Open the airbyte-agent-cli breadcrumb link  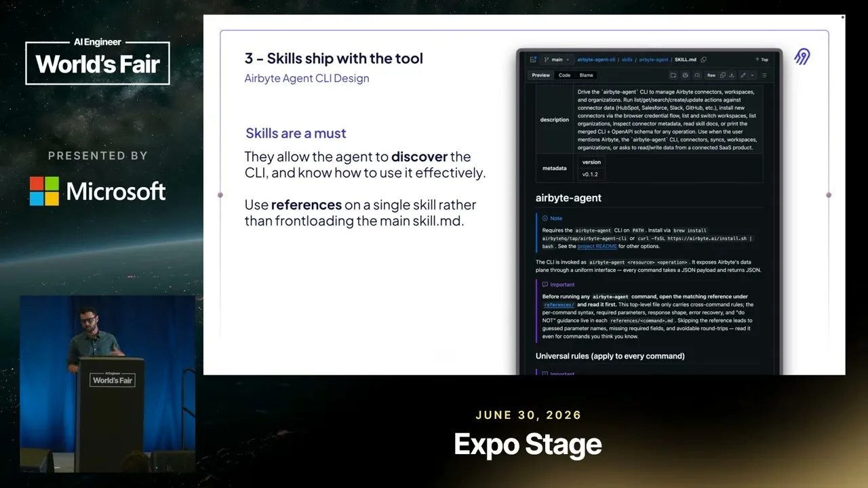[596, 60]
